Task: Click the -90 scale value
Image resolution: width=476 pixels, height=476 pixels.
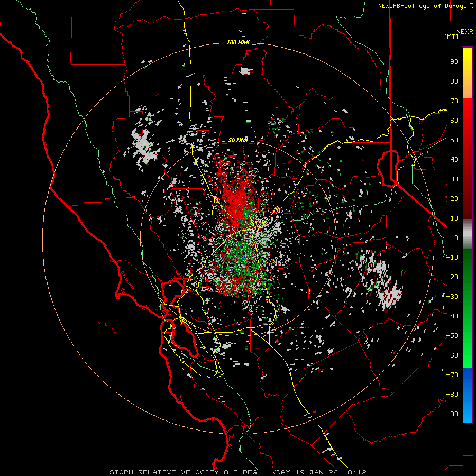Action: 452,414
